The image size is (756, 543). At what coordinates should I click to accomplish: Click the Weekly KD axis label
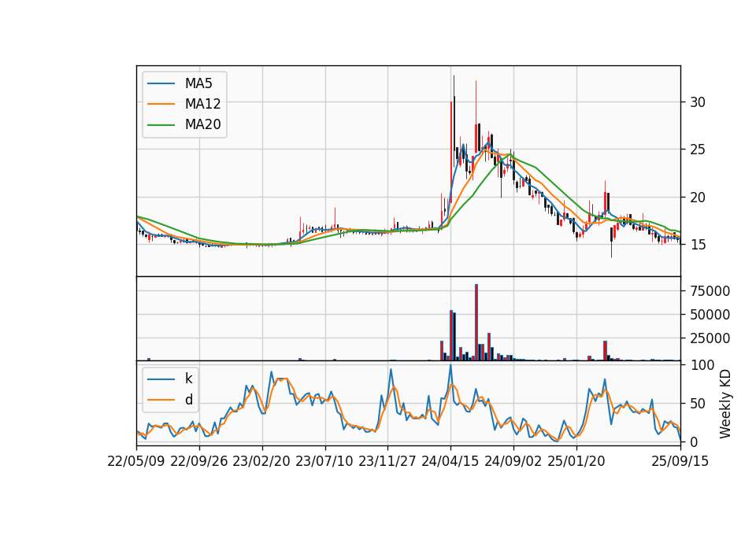click(x=725, y=404)
